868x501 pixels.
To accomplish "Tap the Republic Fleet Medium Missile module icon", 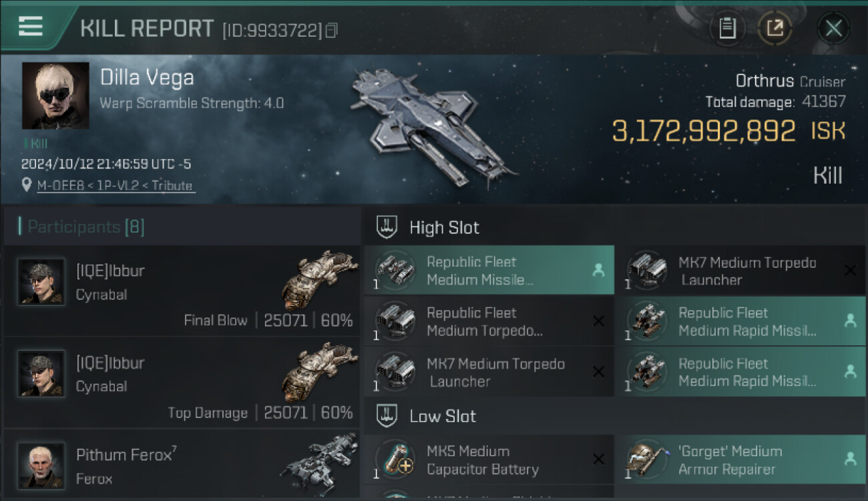I will [x=395, y=270].
